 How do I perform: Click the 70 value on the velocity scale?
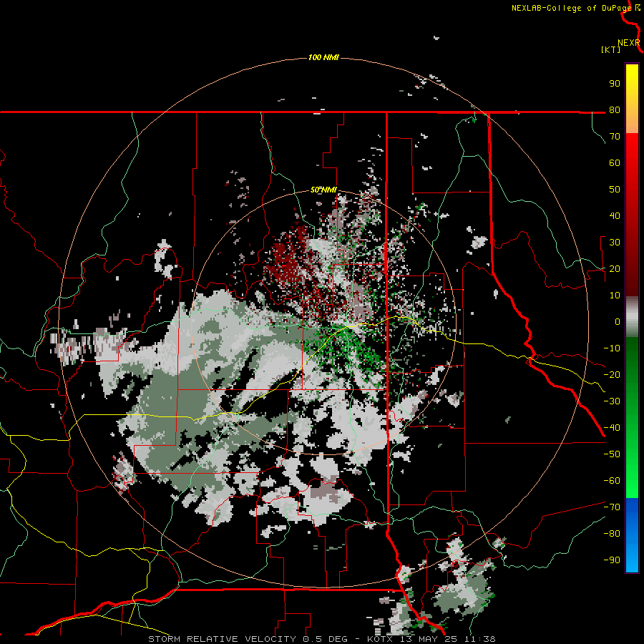(615, 137)
